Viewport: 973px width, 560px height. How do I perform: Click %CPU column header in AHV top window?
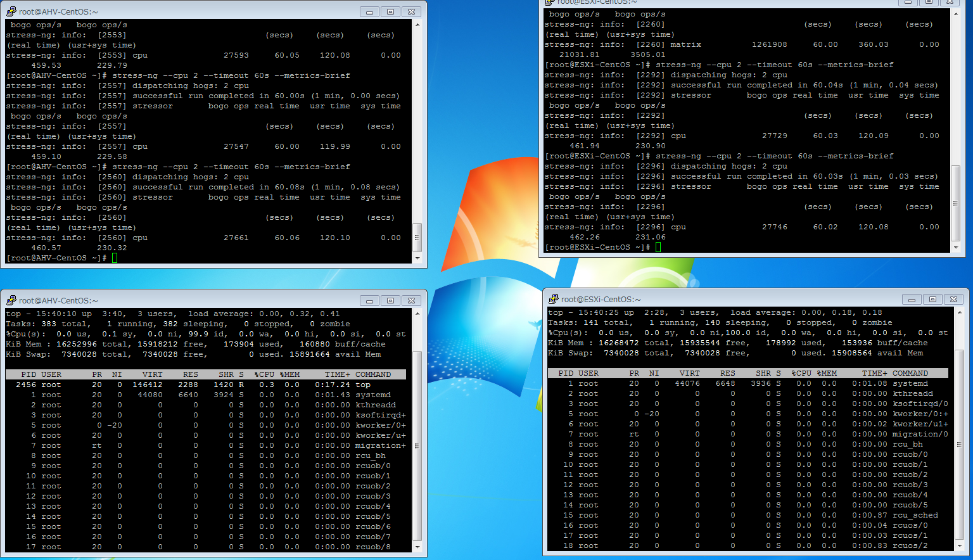[x=264, y=374]
